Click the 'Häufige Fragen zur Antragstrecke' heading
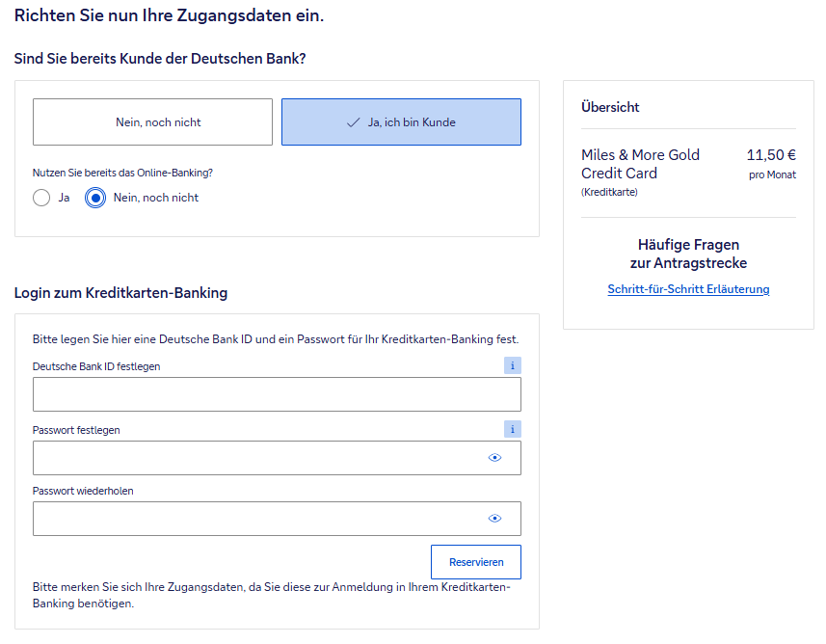This screenshot has height=644, width=826. pos(688,254)
